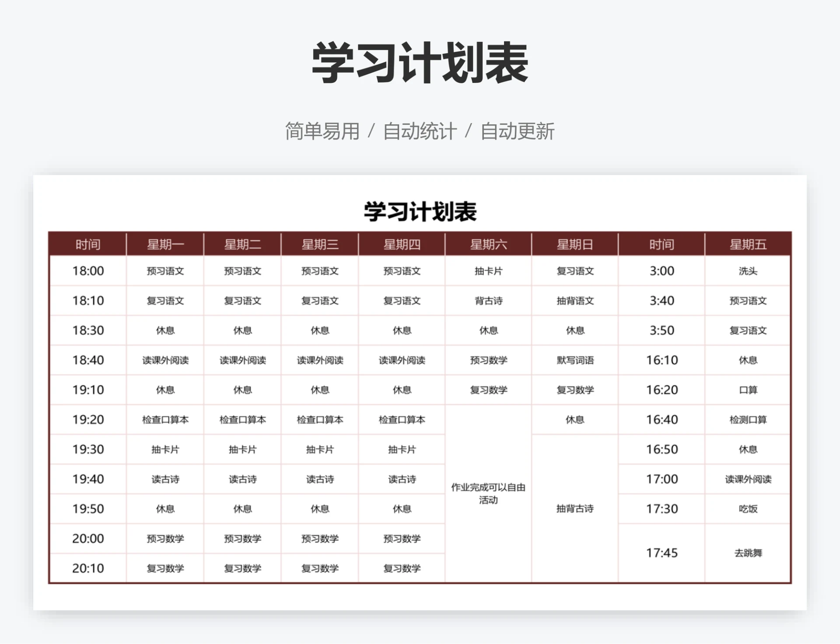Click the 星期二 column header
Screen dimensions: 840x644
pos(242,244)
